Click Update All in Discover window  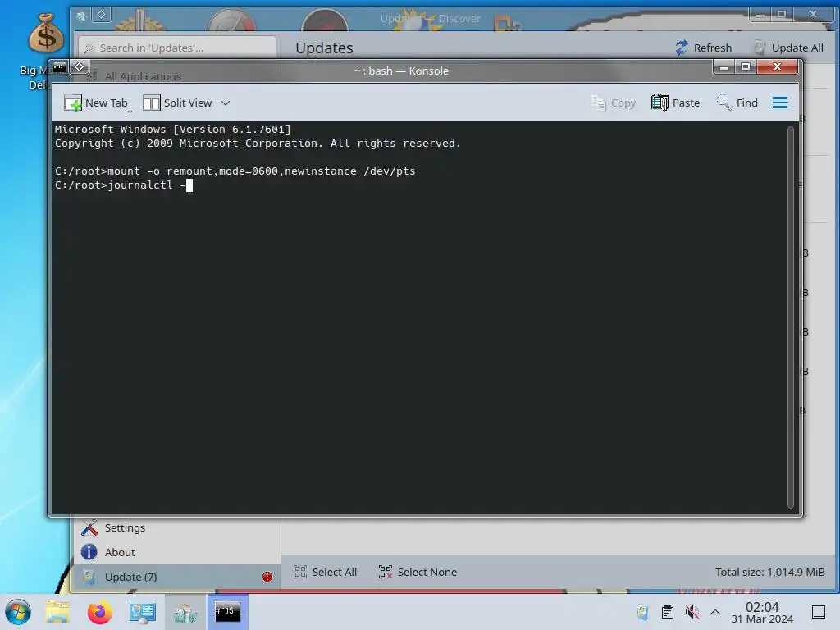[788, 48]
